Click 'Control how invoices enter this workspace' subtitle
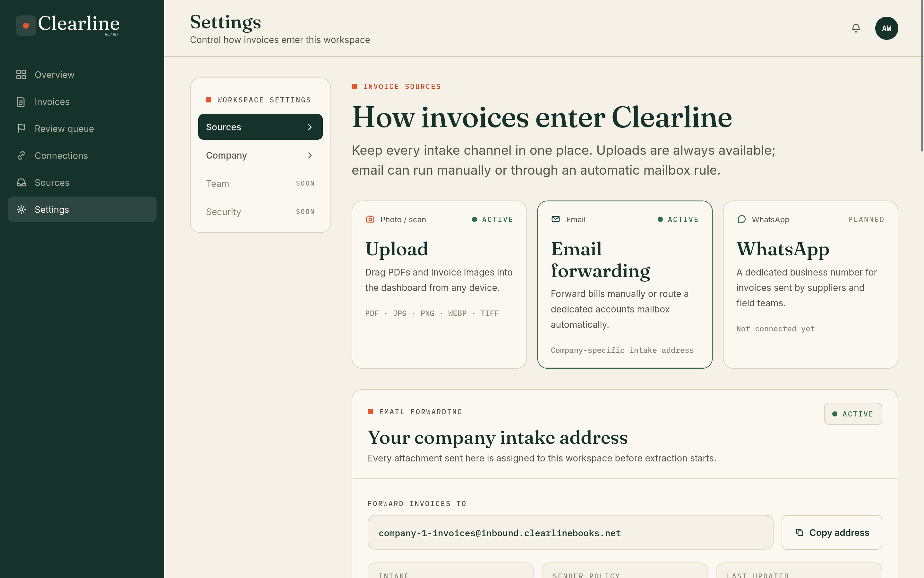The image size is (924, 578). point(280,40)
